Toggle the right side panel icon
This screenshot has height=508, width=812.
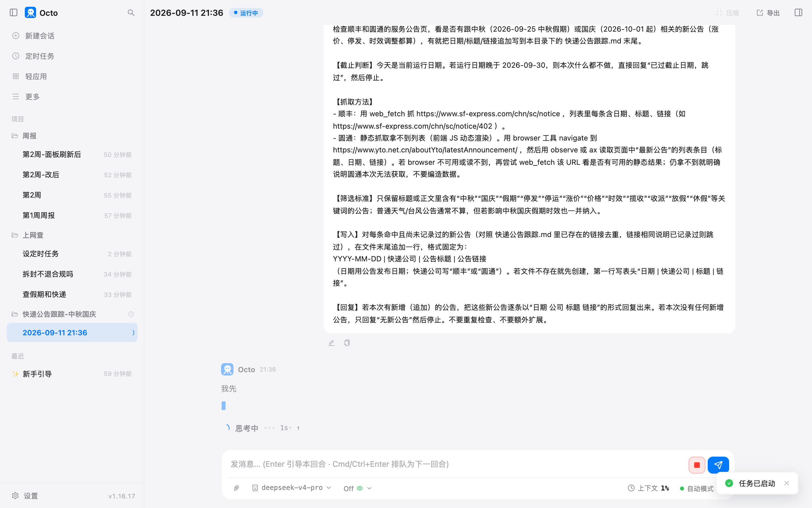(x=798, y=13)
